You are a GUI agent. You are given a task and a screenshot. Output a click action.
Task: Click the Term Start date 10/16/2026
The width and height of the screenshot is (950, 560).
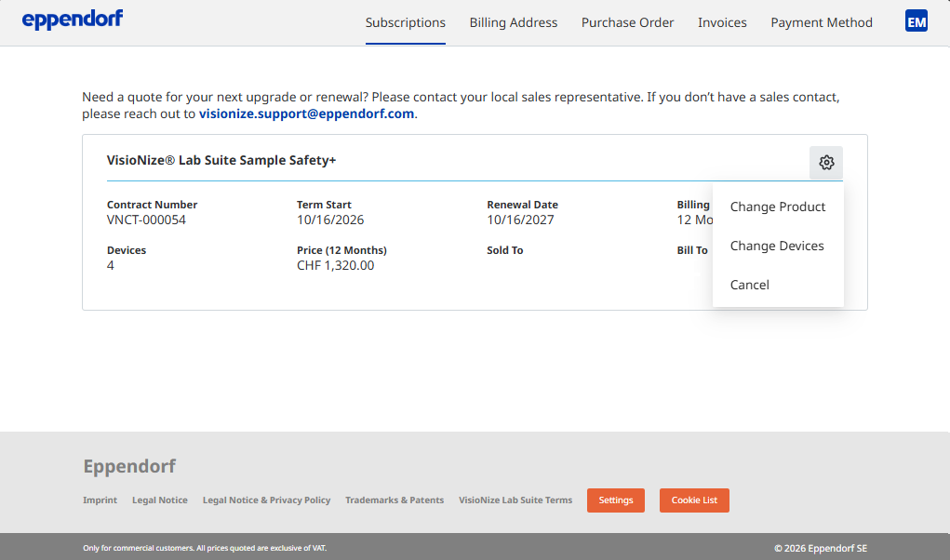tap(330, 220)
